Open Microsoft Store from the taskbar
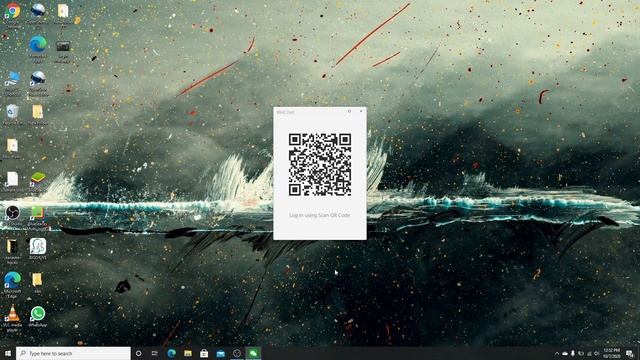 [204, 353]
